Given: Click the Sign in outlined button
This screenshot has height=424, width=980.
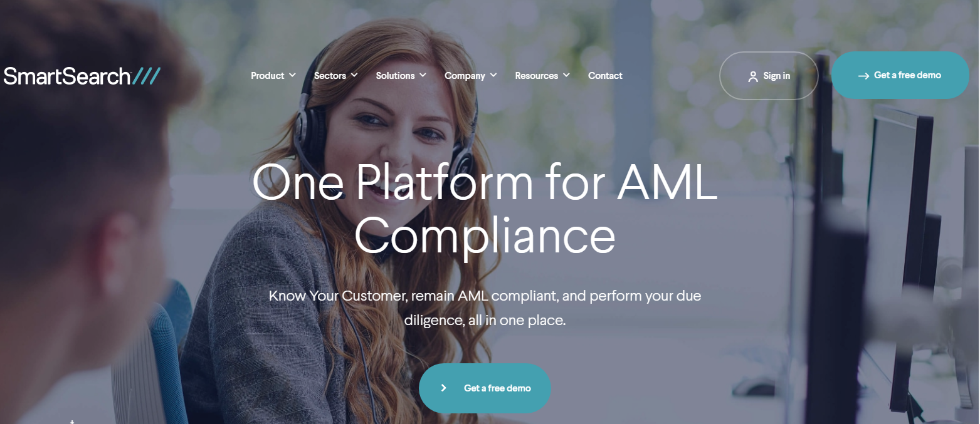Looking at the screenshot, I should pos(769,76).
